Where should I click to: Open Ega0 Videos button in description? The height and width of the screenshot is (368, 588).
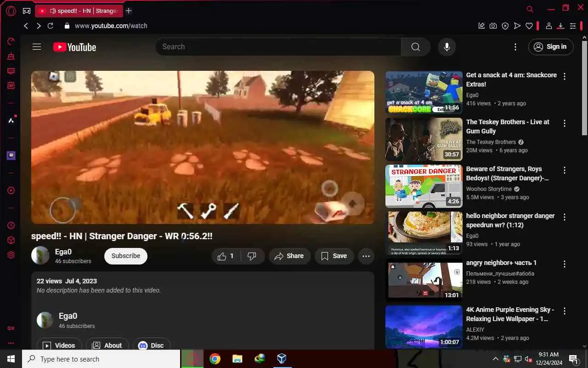(x=59, y=345)
